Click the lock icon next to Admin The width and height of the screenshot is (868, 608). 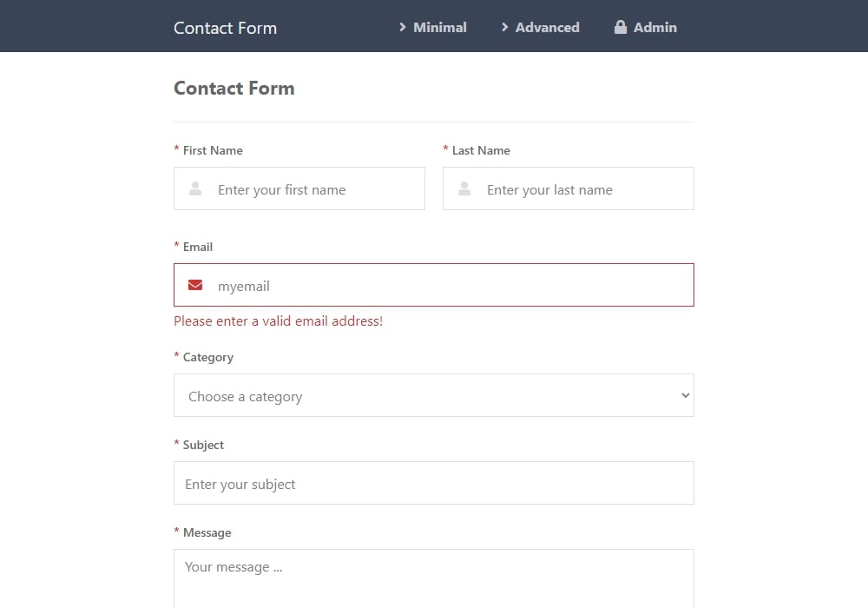coord(621,27)
